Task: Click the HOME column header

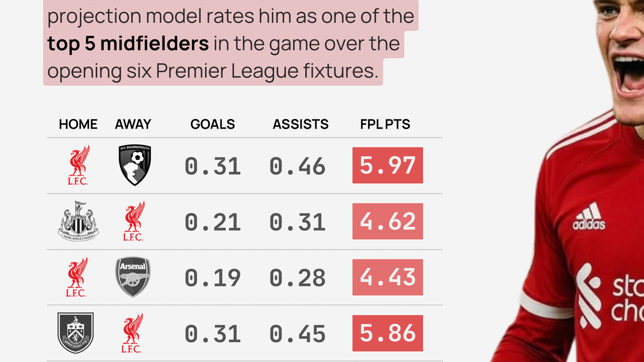Action: 78,124
